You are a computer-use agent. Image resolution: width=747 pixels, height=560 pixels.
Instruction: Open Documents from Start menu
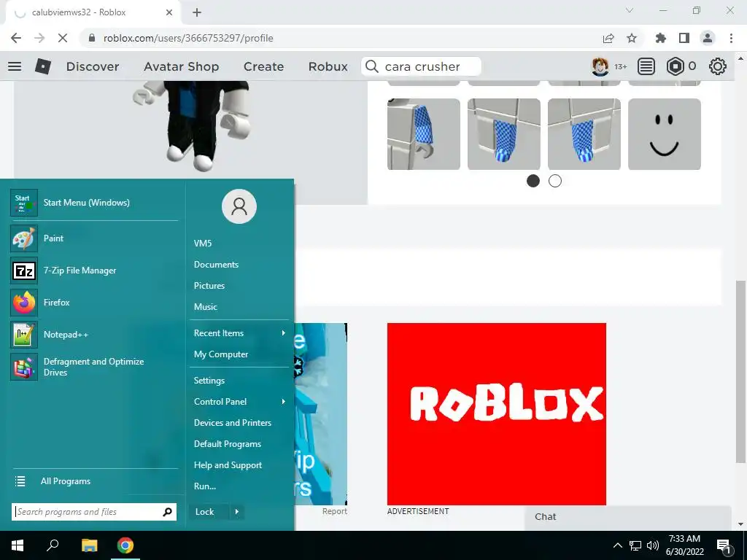[216, 264]
